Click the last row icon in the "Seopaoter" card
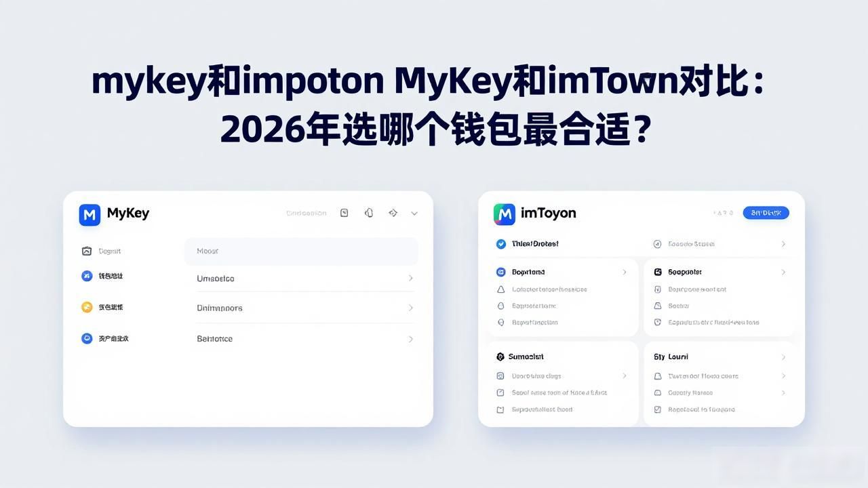This screenshot has width=868, height=488. 658,323
